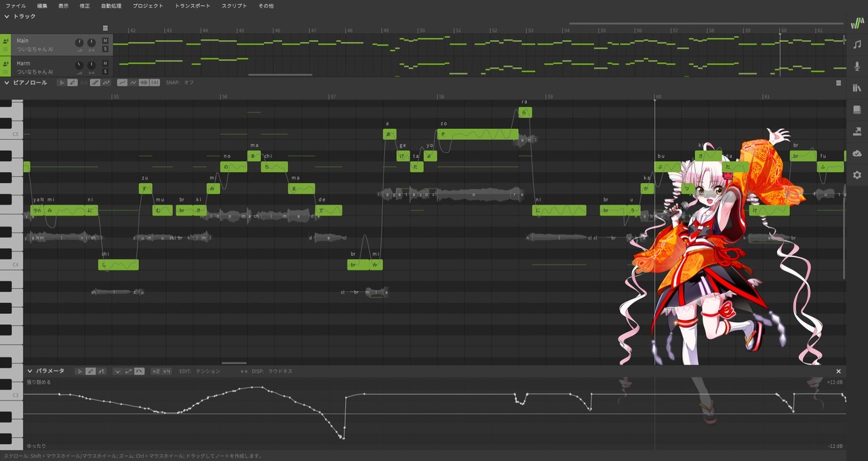Open the Synthesizer V logo panel

tap(857, 22)
